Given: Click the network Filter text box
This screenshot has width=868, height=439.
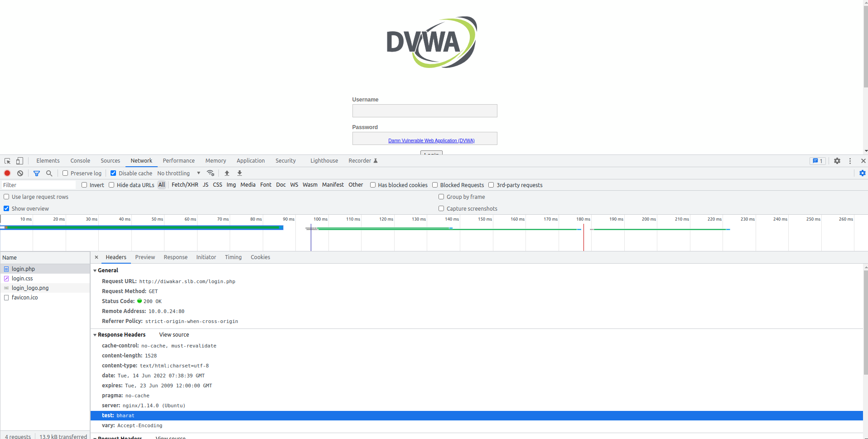Looking at the screenshot, I should click(x=38, y=185).
